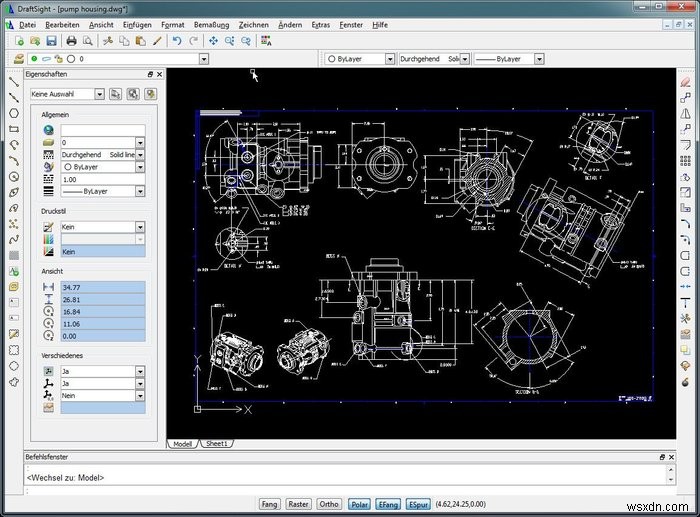Toggle the Raster grid button
Image resolution: width=700 pixels, height=517 pixels.
[298, 504]
